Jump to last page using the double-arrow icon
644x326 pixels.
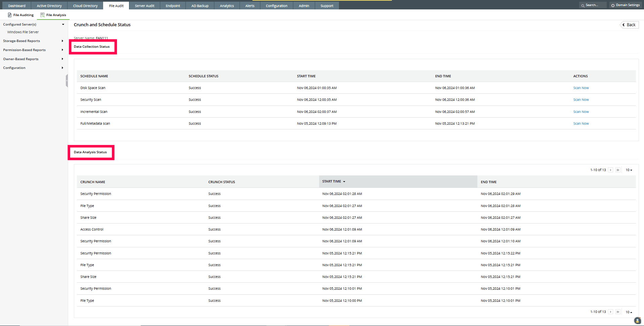pyautogui.click(x=618, y=170)
